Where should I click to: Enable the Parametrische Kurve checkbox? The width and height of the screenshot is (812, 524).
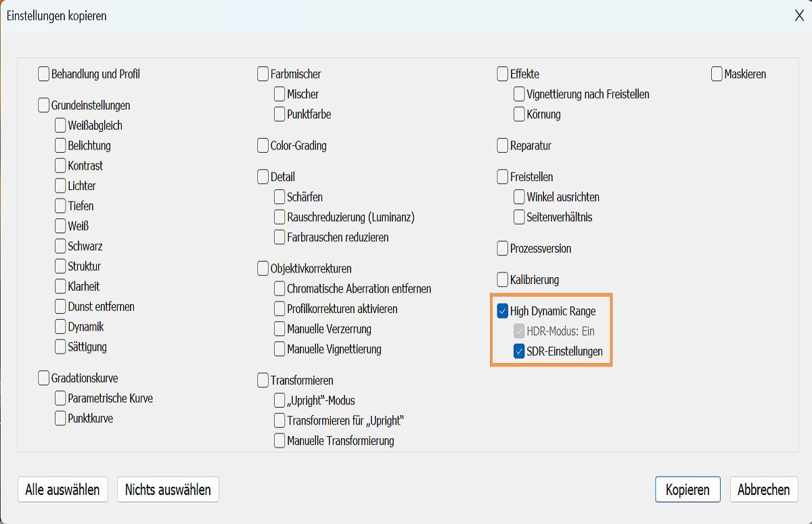pos(61,398)
